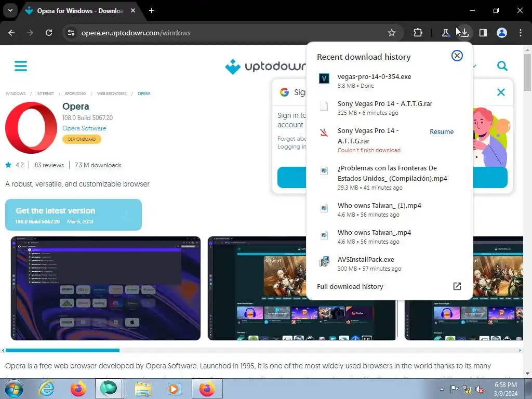The image size is (532, 399).
Task: Open the browser side panel
Action: click(483, 33)
